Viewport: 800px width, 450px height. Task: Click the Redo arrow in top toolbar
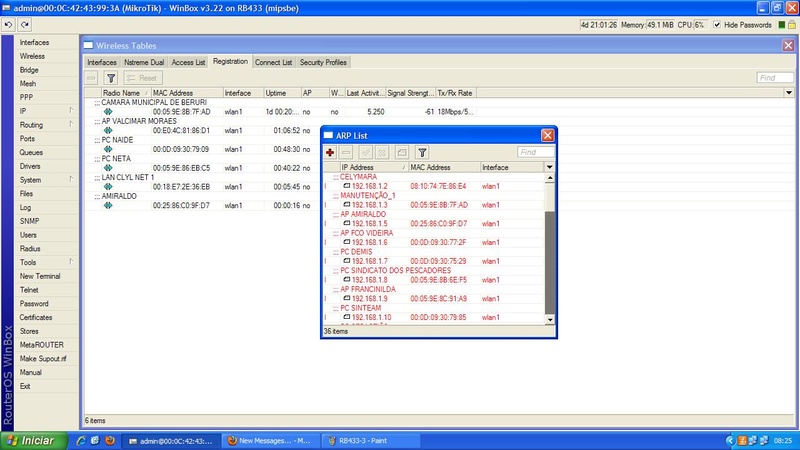[24, 24]
